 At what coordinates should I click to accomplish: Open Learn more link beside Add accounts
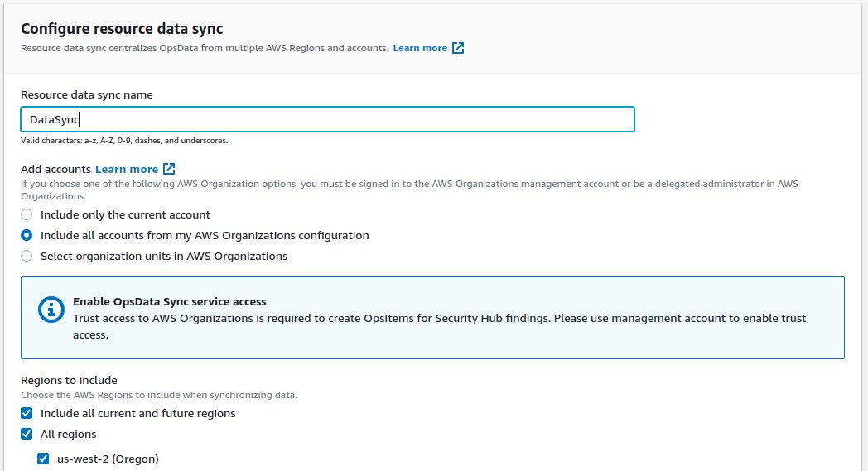126,169
